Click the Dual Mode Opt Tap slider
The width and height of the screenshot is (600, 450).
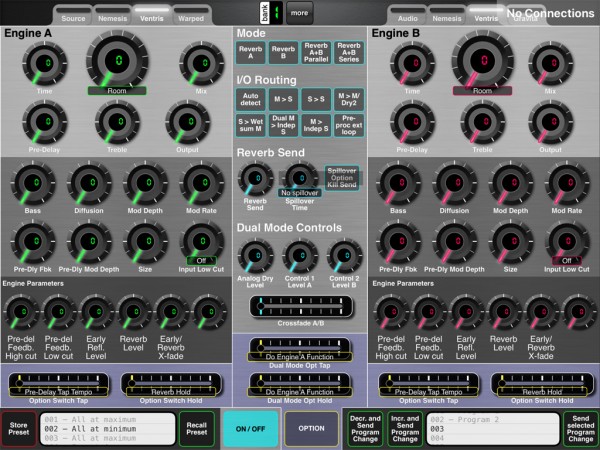point(300,348)
